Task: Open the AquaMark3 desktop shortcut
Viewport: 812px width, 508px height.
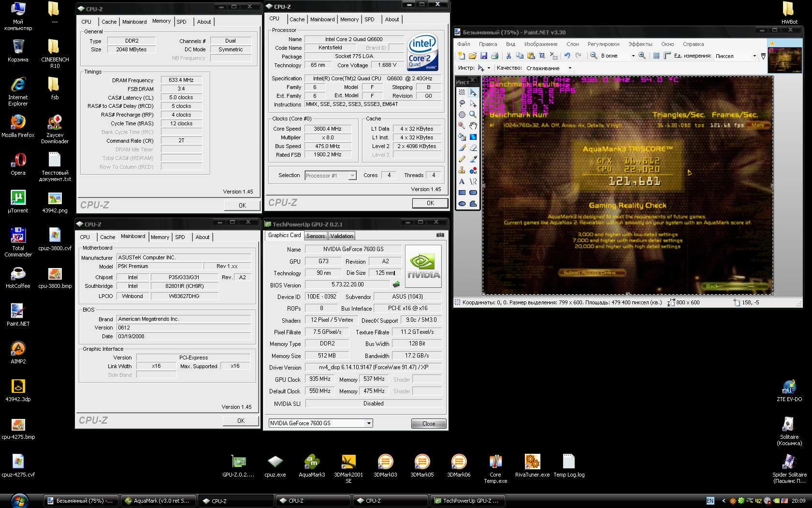Action: click(x=312, y=466)
